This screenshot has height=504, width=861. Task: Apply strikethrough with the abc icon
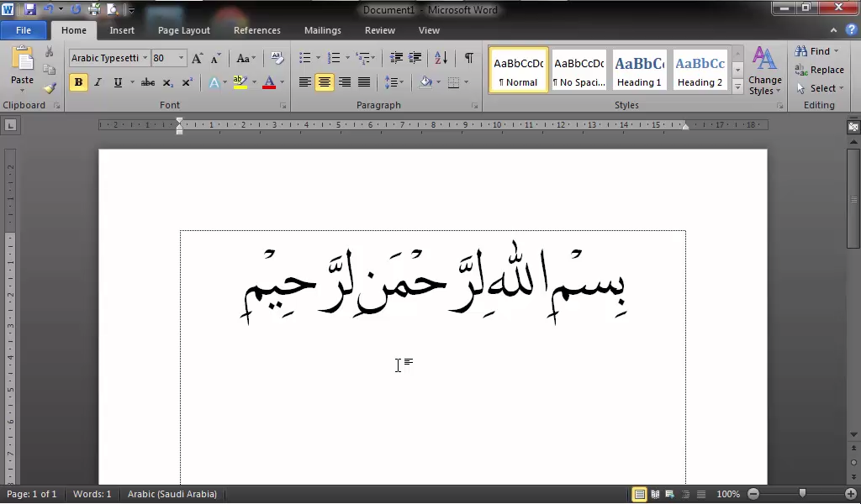coord(148,83)
